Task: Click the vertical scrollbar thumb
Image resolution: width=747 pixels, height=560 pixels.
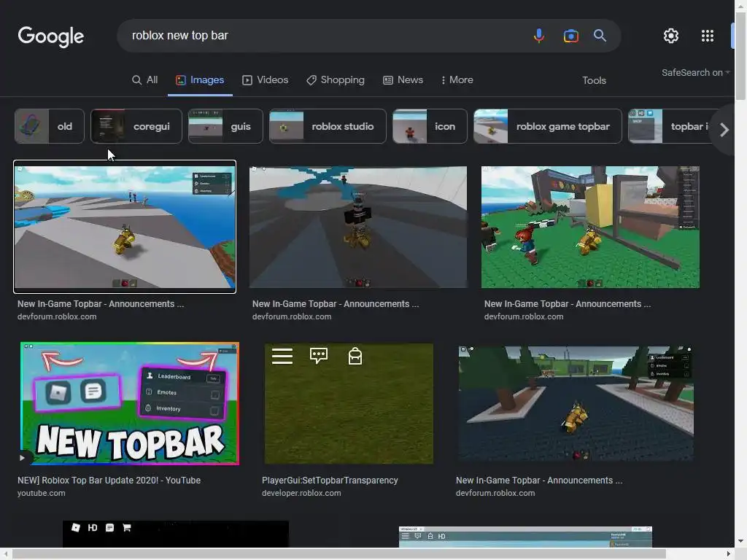Action: pos(740,55)
